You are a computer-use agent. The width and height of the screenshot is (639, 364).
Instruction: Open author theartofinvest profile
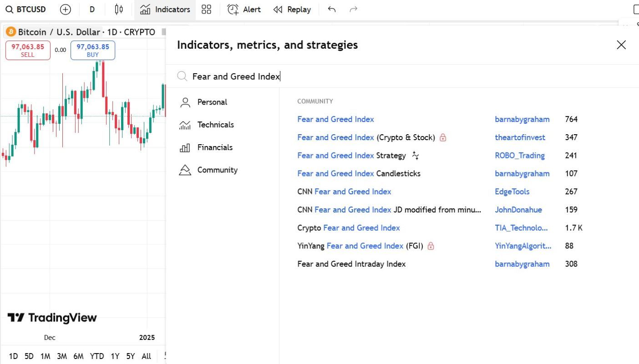520,137
